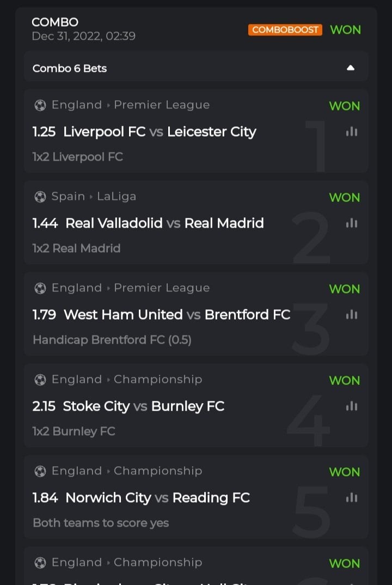This screenshot has height=585, width=392.
Task: Click soccer ball icon on Liverpool bet row
Action: pyautogui.click(x=40, y=105)
